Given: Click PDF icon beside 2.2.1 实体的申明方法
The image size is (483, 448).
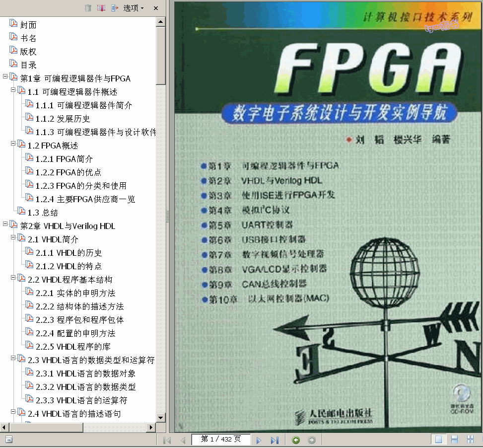Looking at the screenshot, I should (x=29, y=292).
